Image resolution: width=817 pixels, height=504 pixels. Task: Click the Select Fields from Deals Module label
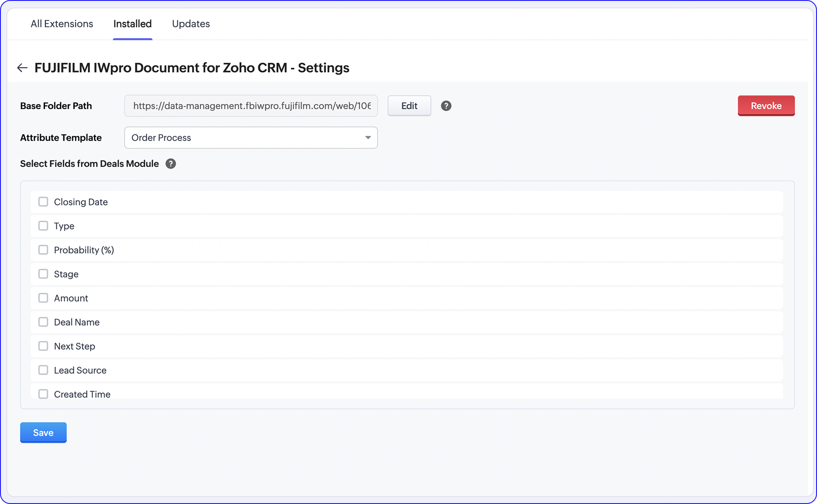coord(90,164)
